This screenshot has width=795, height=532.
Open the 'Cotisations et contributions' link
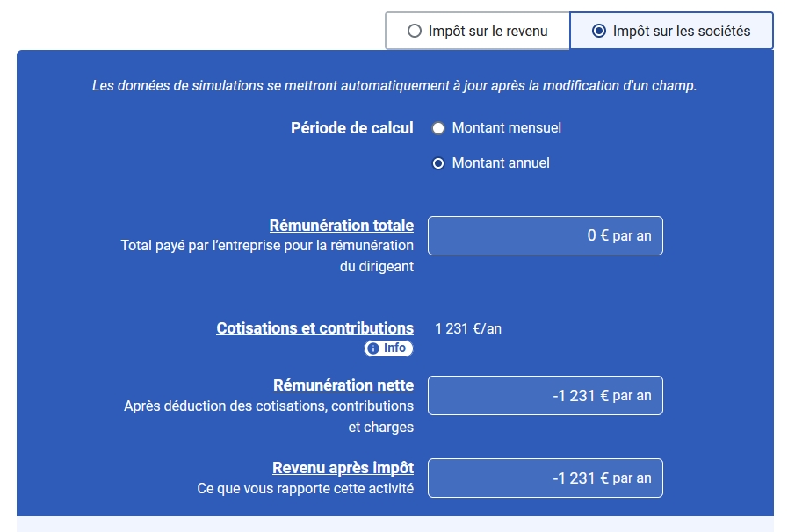(x=314, y=327)
